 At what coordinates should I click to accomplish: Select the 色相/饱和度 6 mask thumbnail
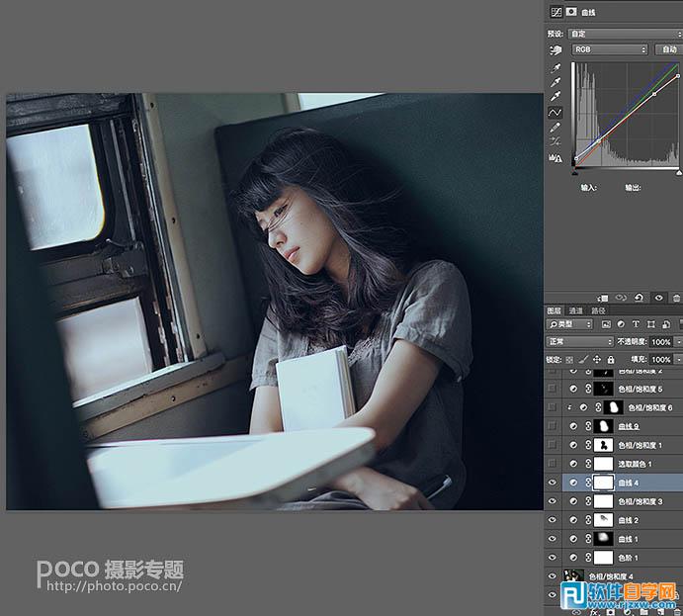(x=613, y=407)
